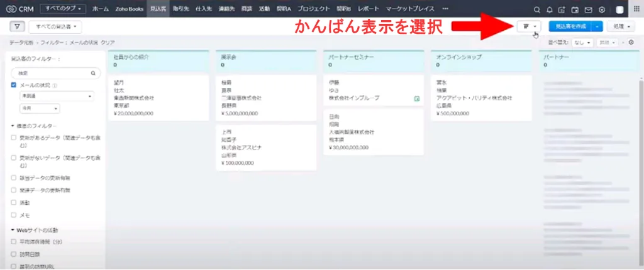The height and width of the screenshot is (270, 644).
Task: Open the マーケットプレイス tab
Action: coord(410,9)
